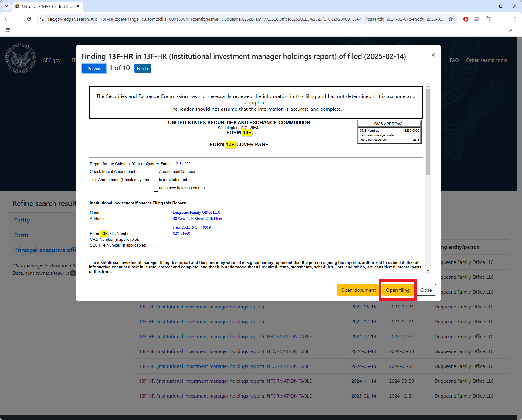The image size is (522, 420).
Task: Select the '2024-09-30' reporting date cell
Action: point(402,381)
